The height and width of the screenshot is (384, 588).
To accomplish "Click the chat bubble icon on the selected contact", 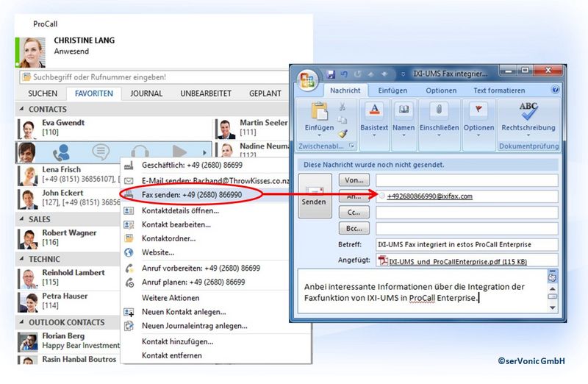I will (101, 152).
